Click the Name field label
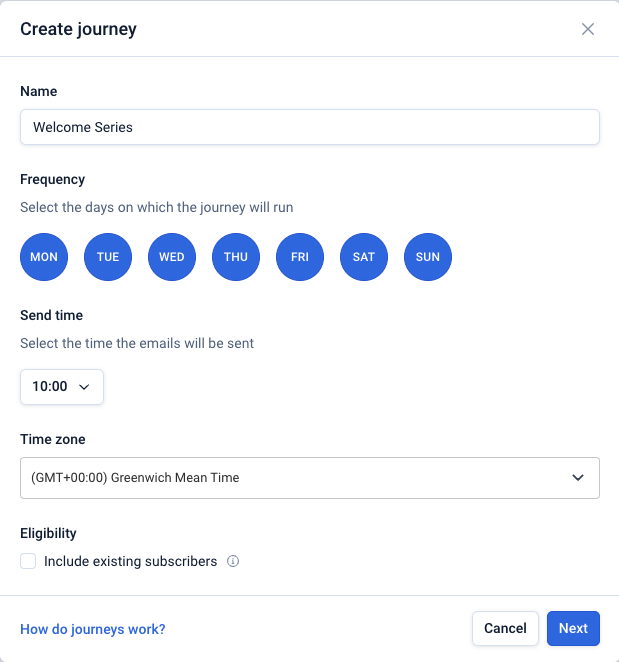 click(39, 91)
